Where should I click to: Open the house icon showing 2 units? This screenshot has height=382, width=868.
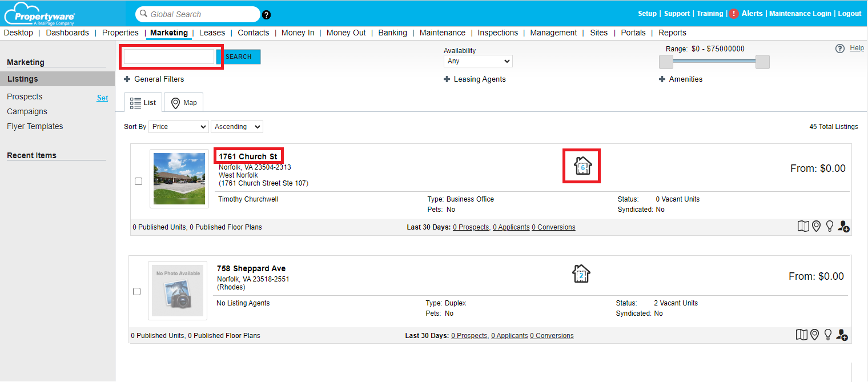tap(581, 274)
